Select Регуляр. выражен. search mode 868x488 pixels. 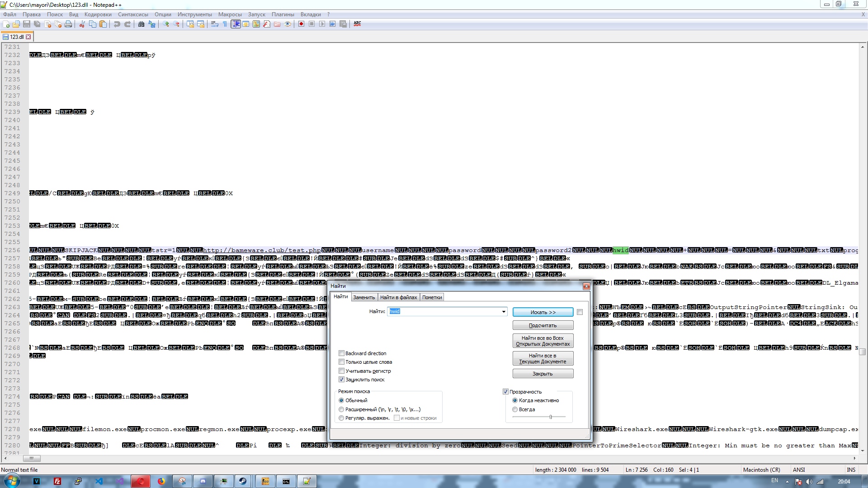[342, 418]
